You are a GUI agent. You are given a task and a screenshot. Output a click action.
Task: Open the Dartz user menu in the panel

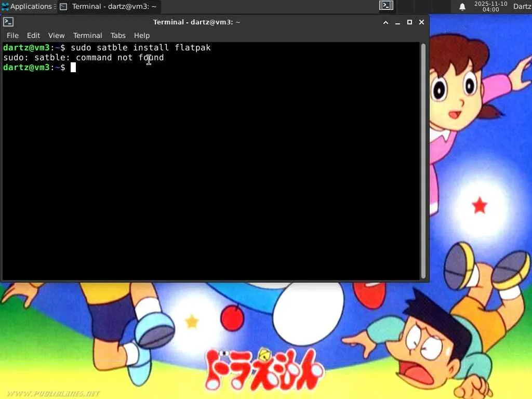point(522,6)
